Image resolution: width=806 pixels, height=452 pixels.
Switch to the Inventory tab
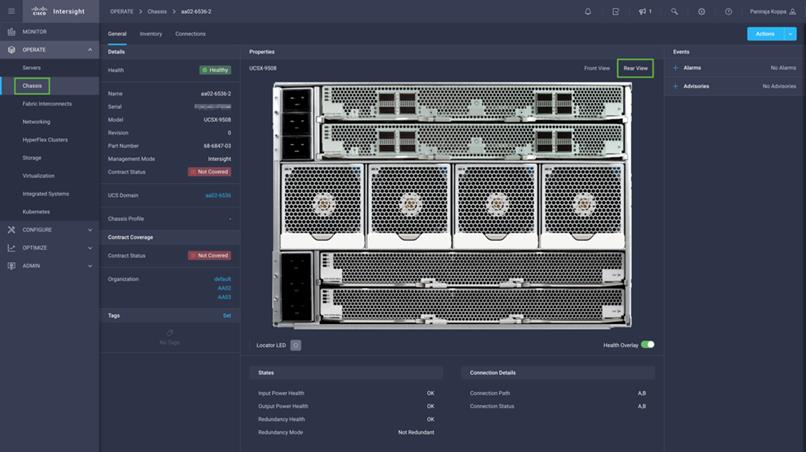click(x=151, y=34)
